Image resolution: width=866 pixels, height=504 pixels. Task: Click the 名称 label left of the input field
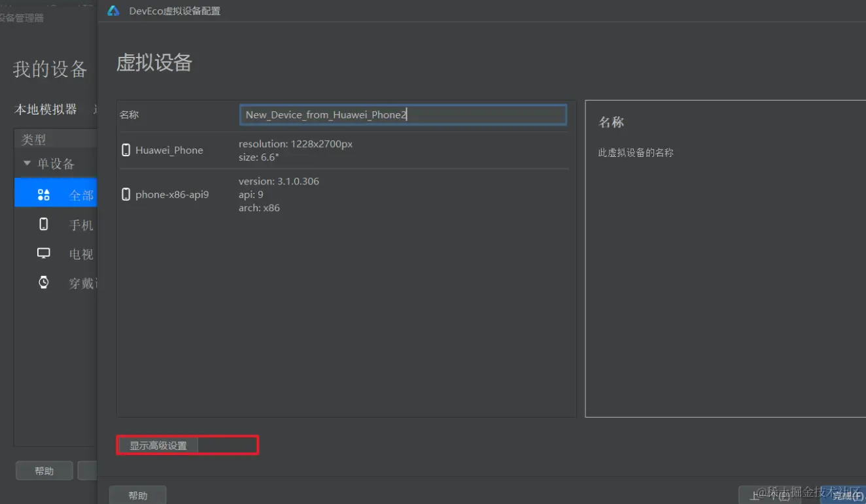[130, 115]
